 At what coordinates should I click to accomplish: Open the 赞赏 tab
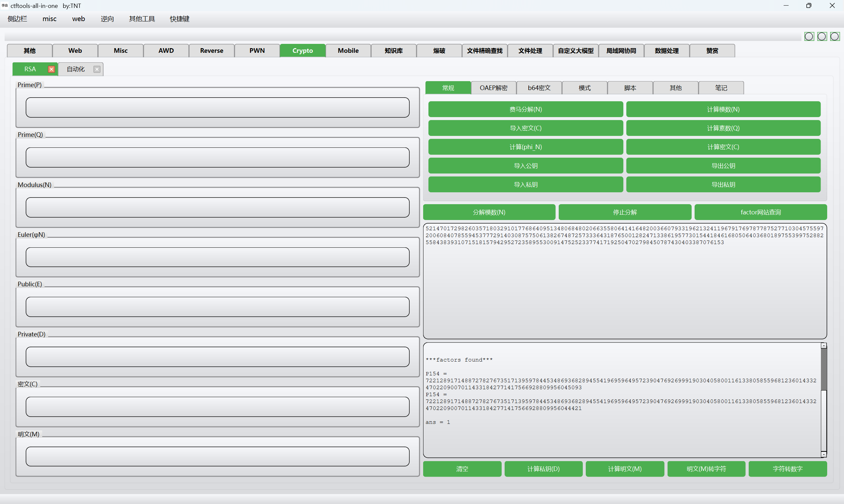click(x=712, y=50)
